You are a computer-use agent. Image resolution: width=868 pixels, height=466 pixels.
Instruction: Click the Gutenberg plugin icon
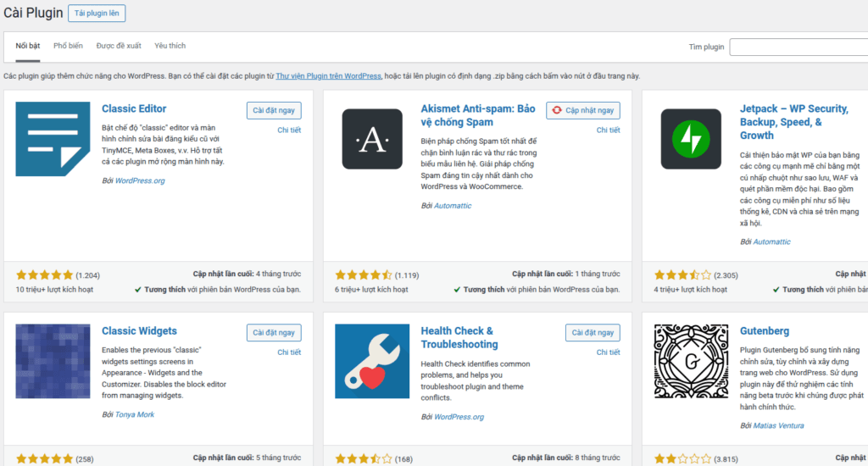pyautogui.click(x=691, y=362)
